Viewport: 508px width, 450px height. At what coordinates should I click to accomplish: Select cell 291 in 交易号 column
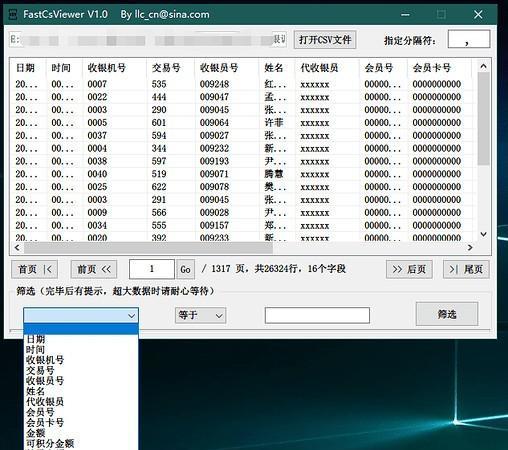click(x=159, y=200)
